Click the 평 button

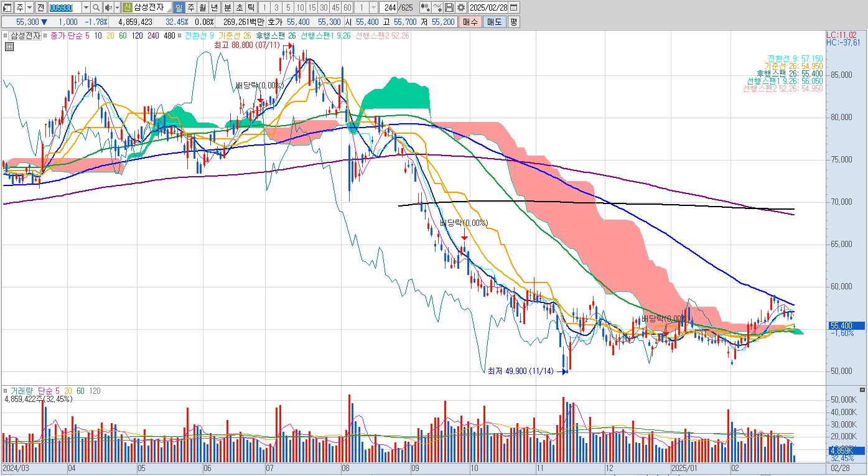513,22
